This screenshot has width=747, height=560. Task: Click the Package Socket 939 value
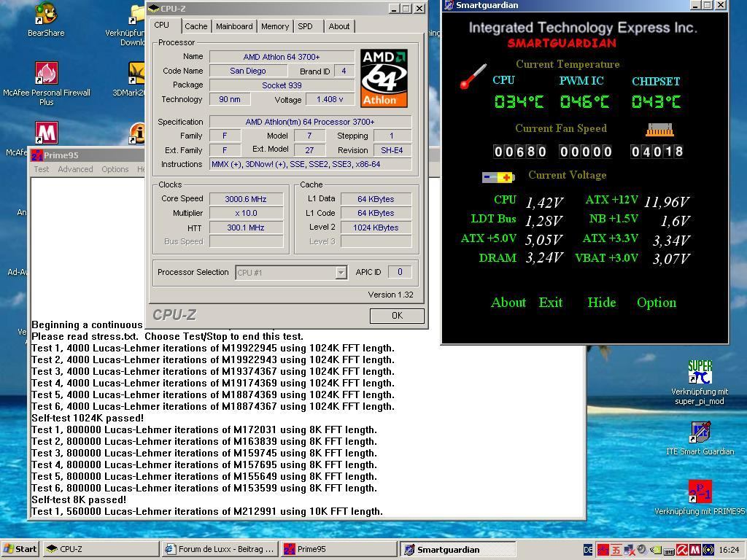coord(282,85)
